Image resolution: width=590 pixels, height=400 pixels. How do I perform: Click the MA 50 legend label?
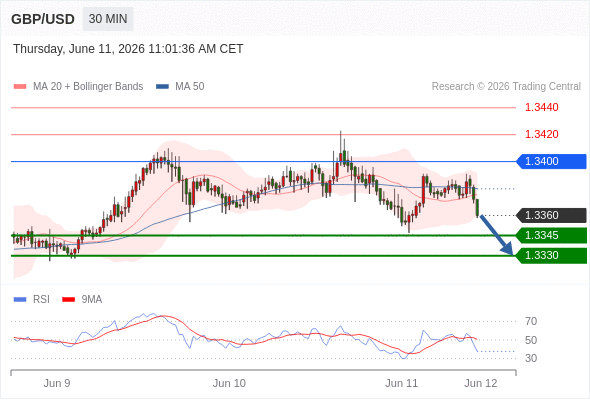(x=190, y=87)
